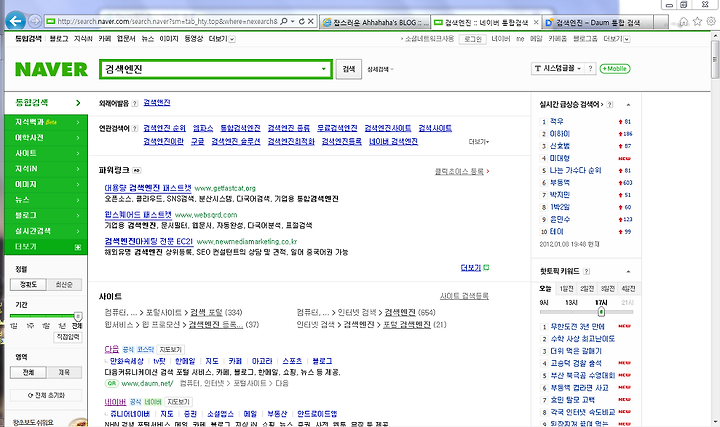Open 이하이 in real-time trending list
This screenshot has height=427, width=720.
pyautogui.click(x=560, y=134)
